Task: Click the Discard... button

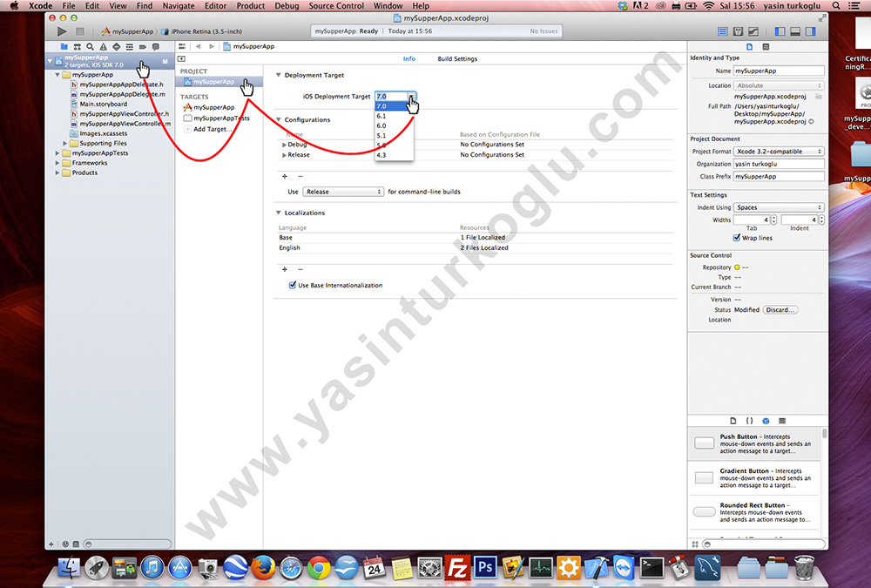Action: click(780, 310)
